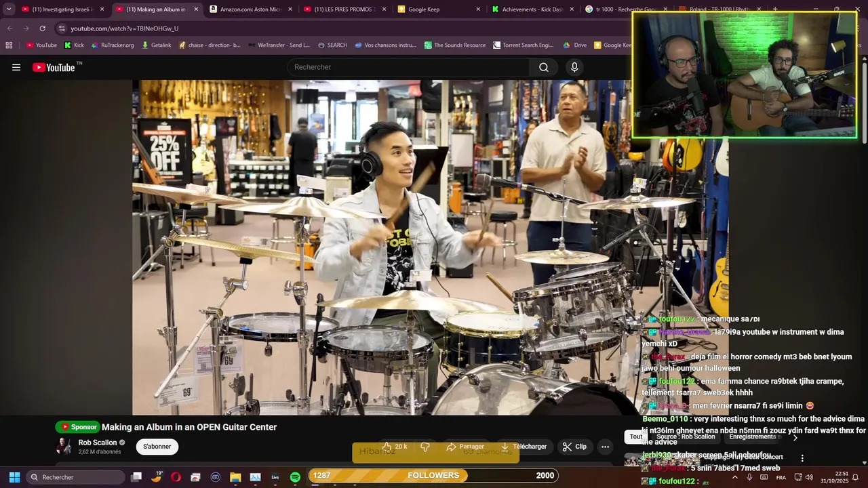
Task: Click the S'abonner subscribe button
Action: point(157,447)
